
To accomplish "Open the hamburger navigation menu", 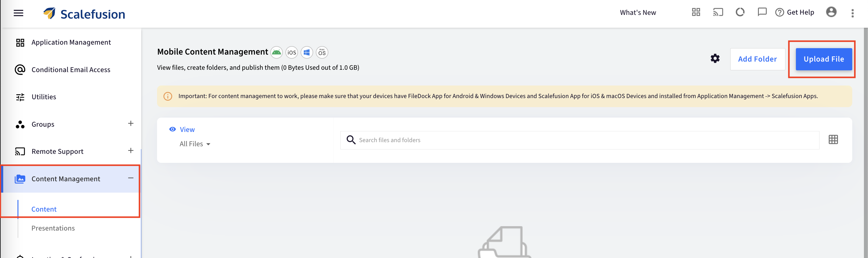I will coord(18,13).
